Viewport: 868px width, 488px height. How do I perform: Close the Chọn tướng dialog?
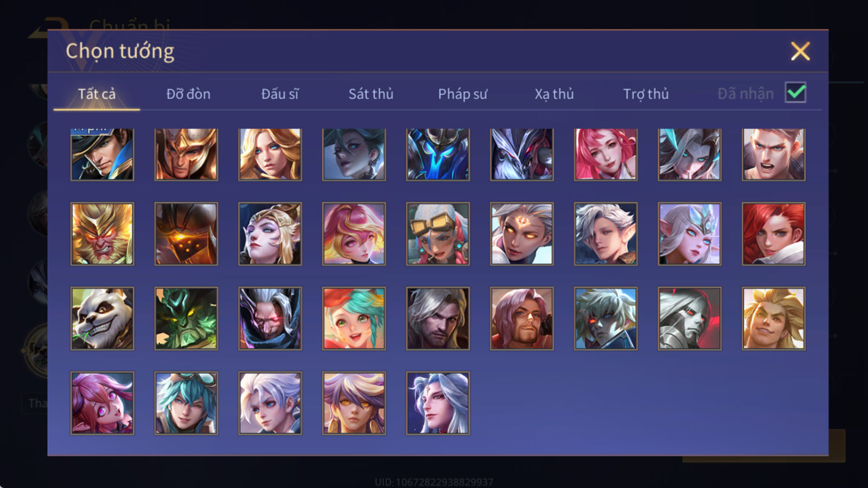800,52
